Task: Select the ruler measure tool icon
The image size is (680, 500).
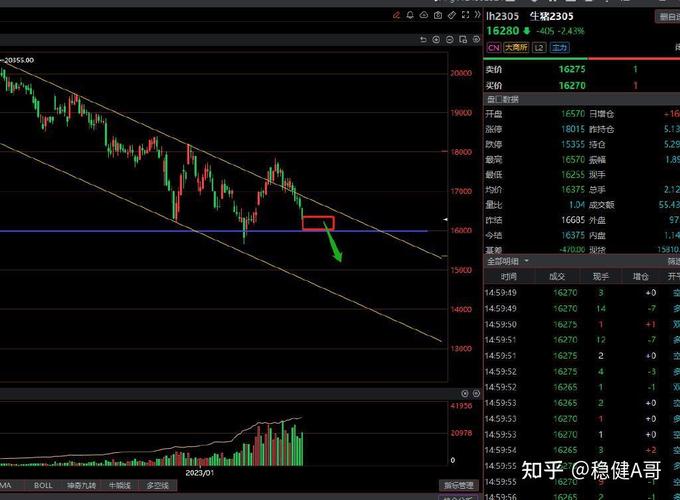Action: [x=452, y=15]
